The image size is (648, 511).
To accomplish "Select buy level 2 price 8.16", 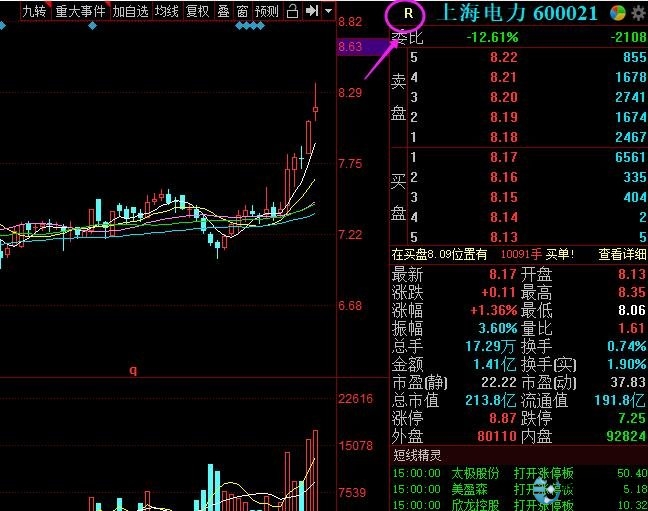I will coord(504,177).
